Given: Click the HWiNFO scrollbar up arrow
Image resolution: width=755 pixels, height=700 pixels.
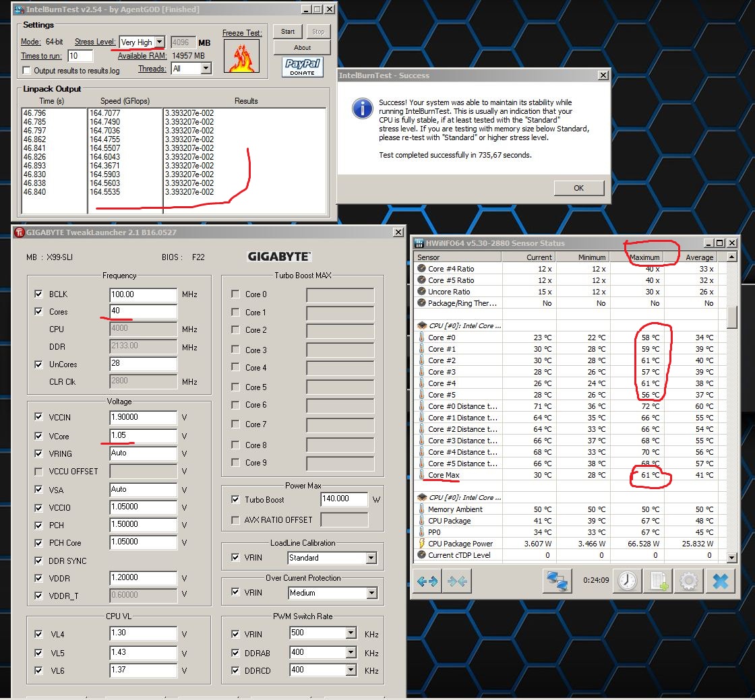Looking at the screenshot, I should (x=732, y=257).
